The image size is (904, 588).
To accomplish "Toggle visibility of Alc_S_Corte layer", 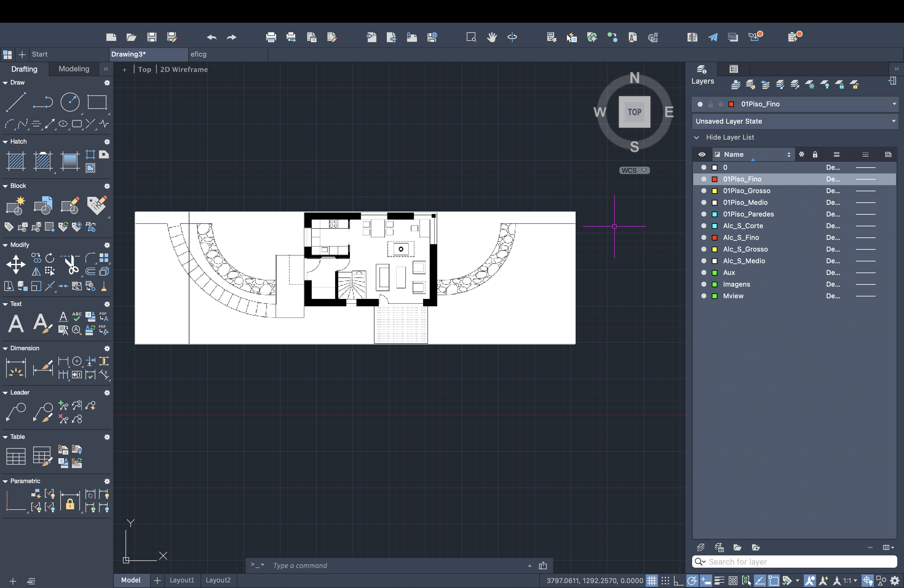I will 702,225.
